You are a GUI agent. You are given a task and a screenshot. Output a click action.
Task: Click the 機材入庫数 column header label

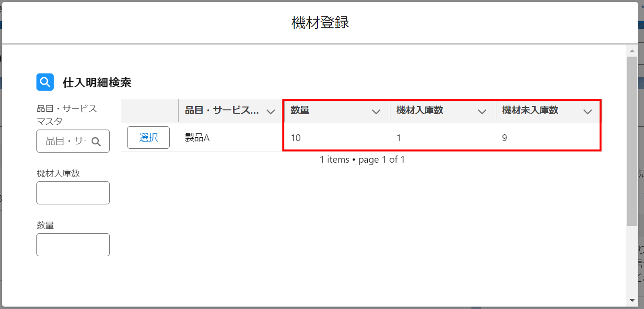coord(420,110)
